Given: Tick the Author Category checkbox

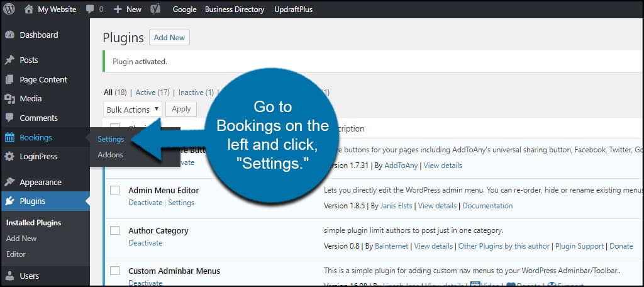Looking at the screenshot, I should [x=115, y=230].
